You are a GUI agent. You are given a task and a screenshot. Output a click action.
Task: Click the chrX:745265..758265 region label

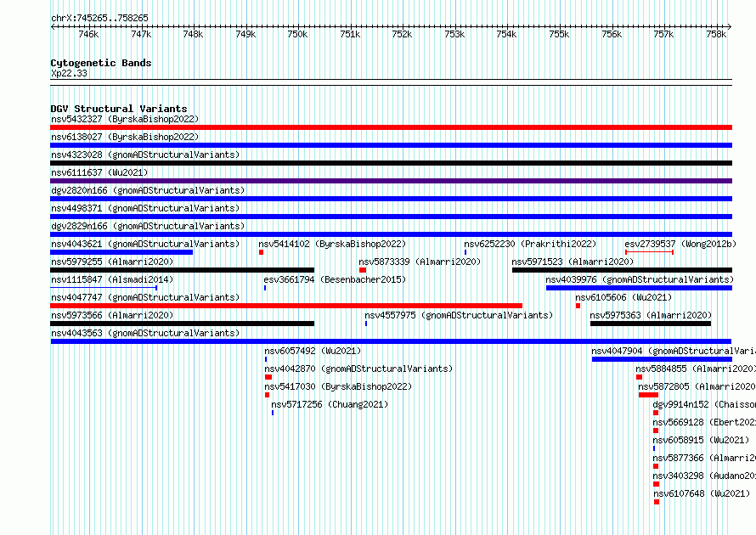click(99, 18)
